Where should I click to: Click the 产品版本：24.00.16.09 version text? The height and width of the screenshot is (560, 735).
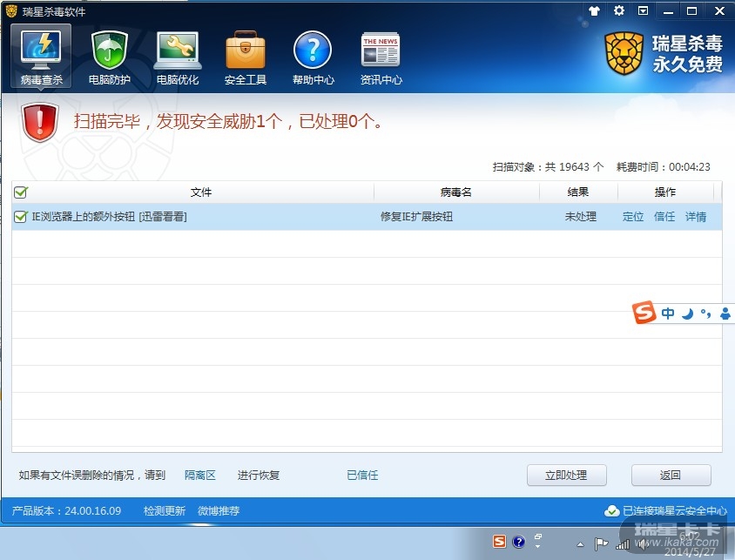tap(66, 511)
